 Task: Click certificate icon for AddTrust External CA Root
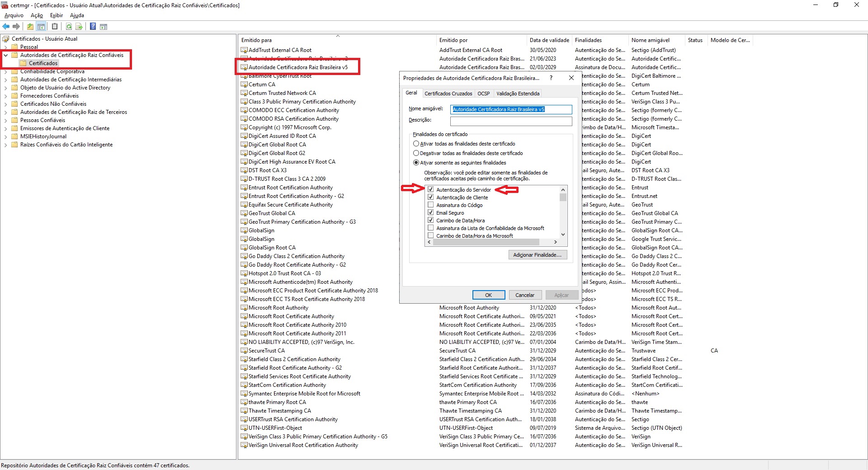coord(244,50)
